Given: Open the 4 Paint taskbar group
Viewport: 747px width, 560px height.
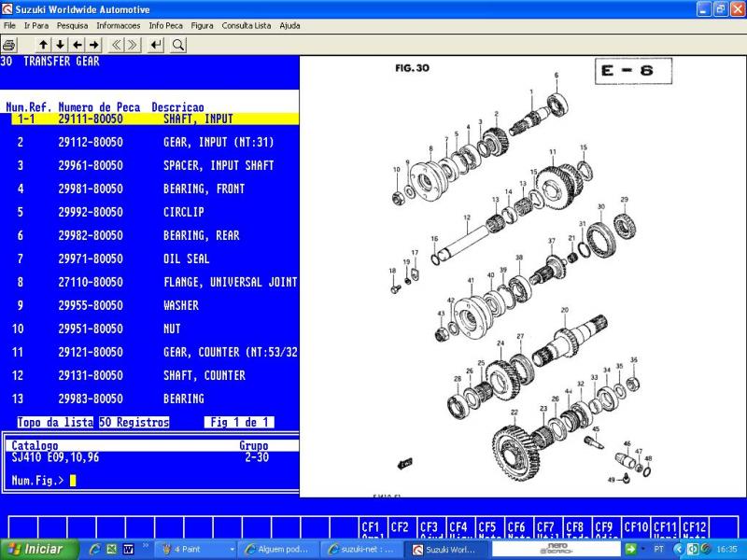Looking at the screenshot, I should pyautogui.click(x=196, y=549).
